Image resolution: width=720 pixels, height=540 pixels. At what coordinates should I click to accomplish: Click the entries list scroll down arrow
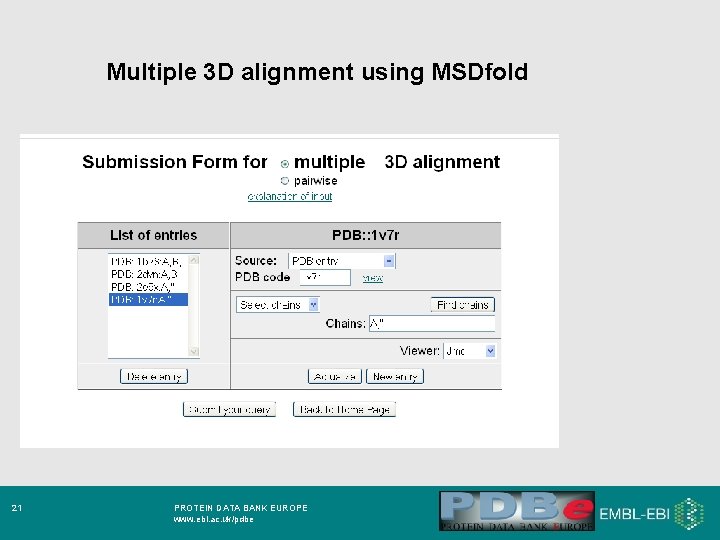(194, 351)
